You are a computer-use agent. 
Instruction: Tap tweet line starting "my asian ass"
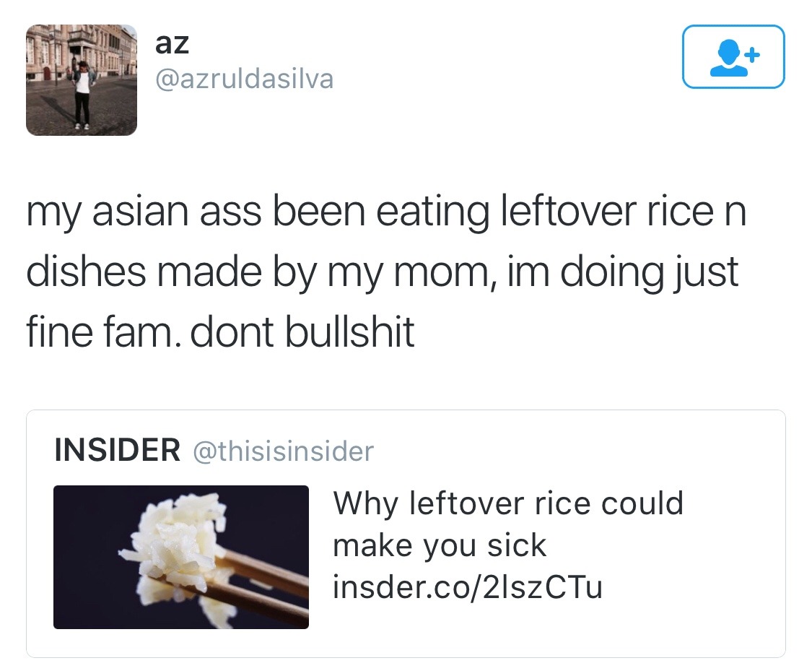click(386, 212)
